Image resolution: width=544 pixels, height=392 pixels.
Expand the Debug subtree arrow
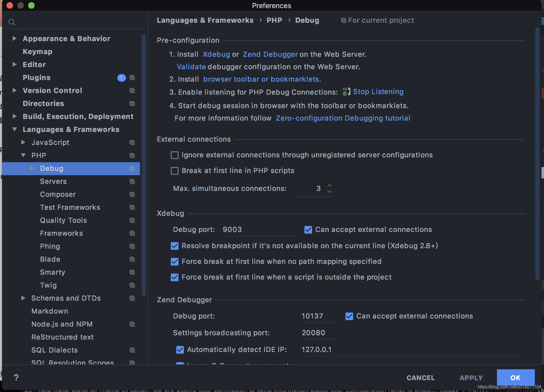(32, 168)
